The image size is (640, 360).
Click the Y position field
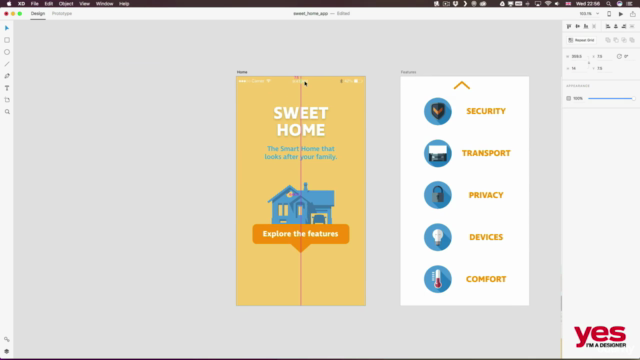pyautogui.click(x=603, y=69)
